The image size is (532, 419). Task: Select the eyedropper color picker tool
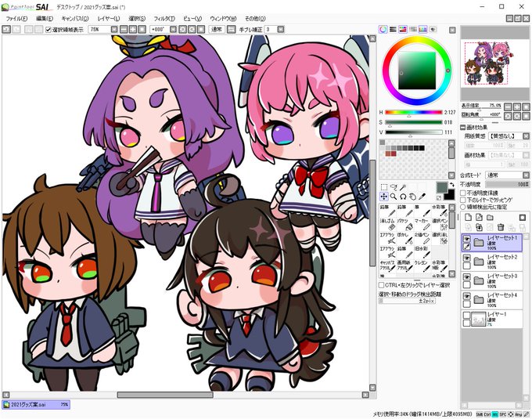[422, 197]
